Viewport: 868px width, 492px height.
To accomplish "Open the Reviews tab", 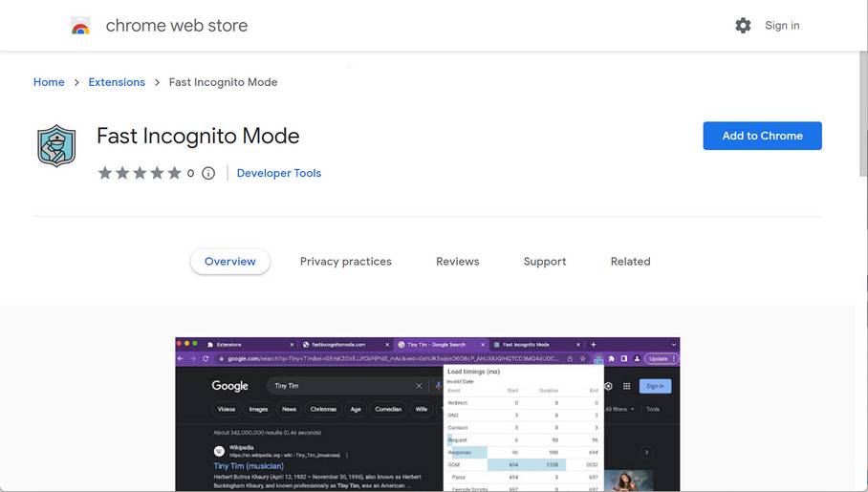I will coord(457,262).
